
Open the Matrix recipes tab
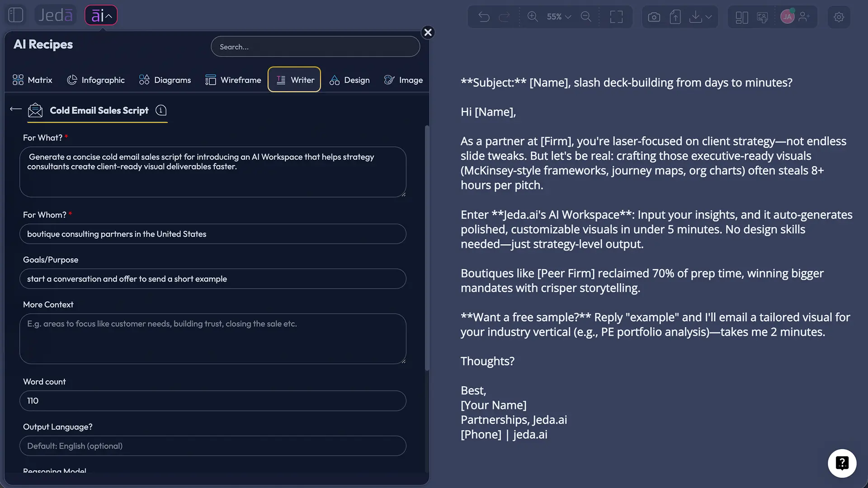tap(33, 80)
